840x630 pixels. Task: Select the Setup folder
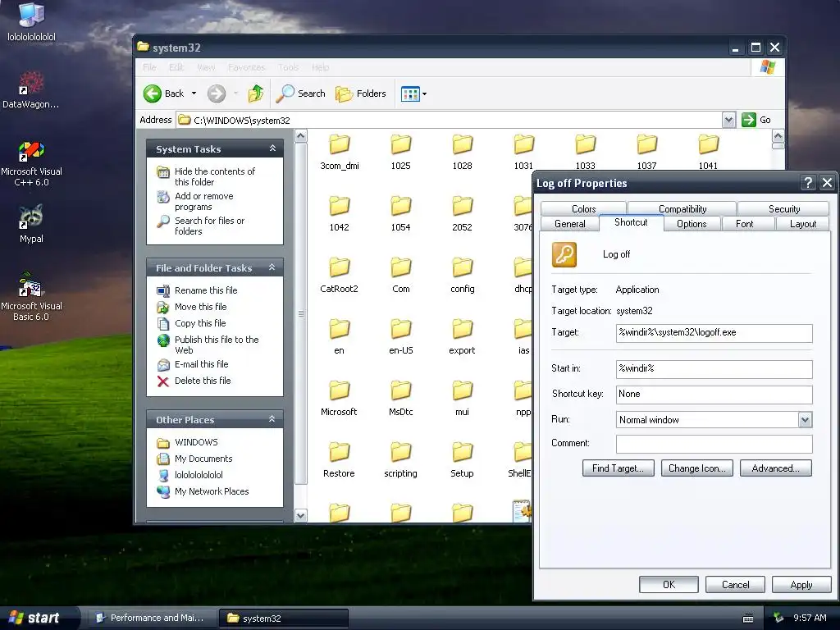tap(463, 460)
